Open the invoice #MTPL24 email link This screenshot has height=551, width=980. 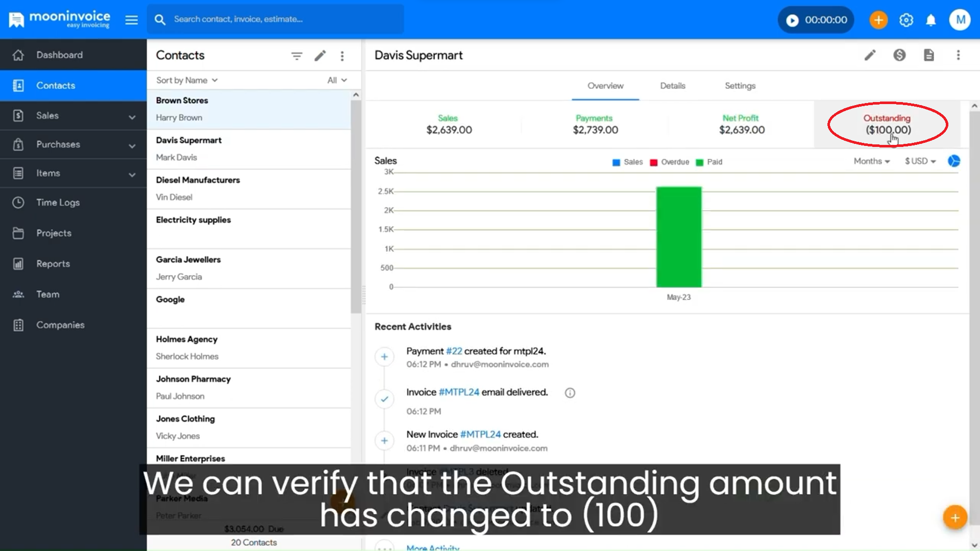pos(458,392)
